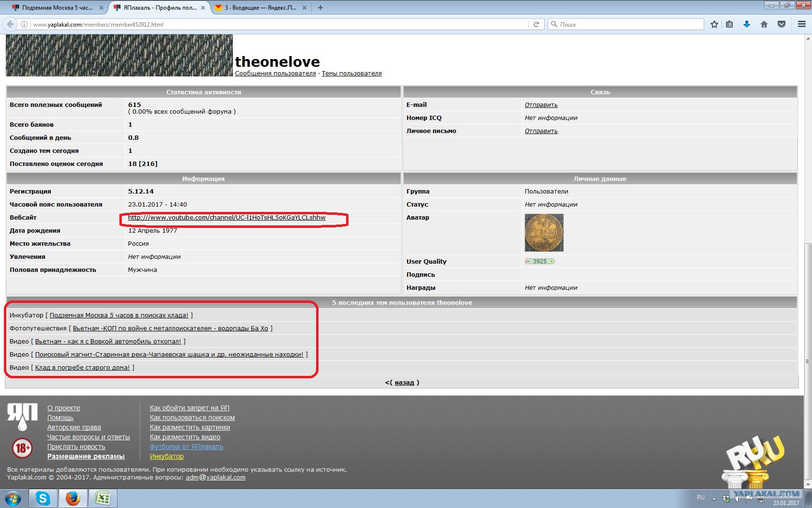812x508 pixels.
Task: Show hidden tray icons arrow
Action: 714,499
